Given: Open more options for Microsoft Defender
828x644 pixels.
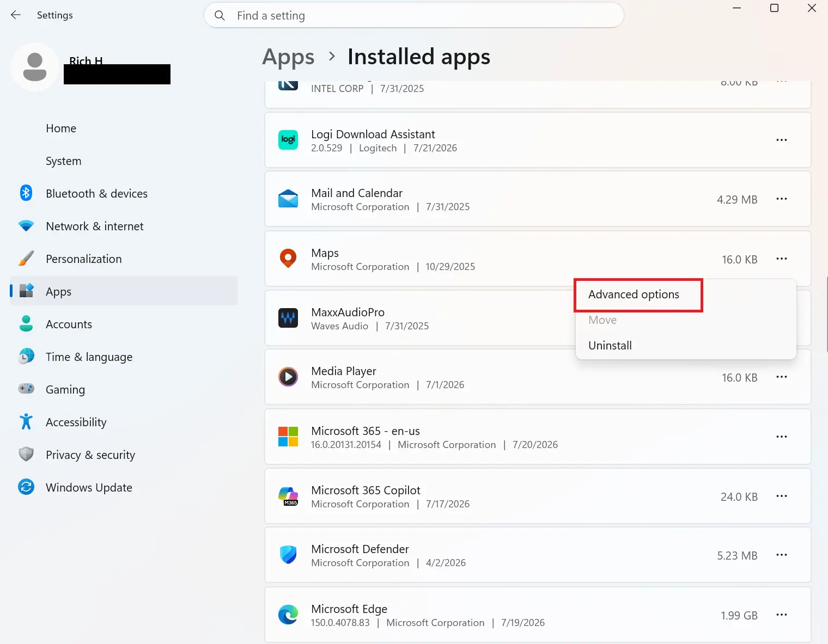Looking at the screenshot, I should tap(782, 555).
